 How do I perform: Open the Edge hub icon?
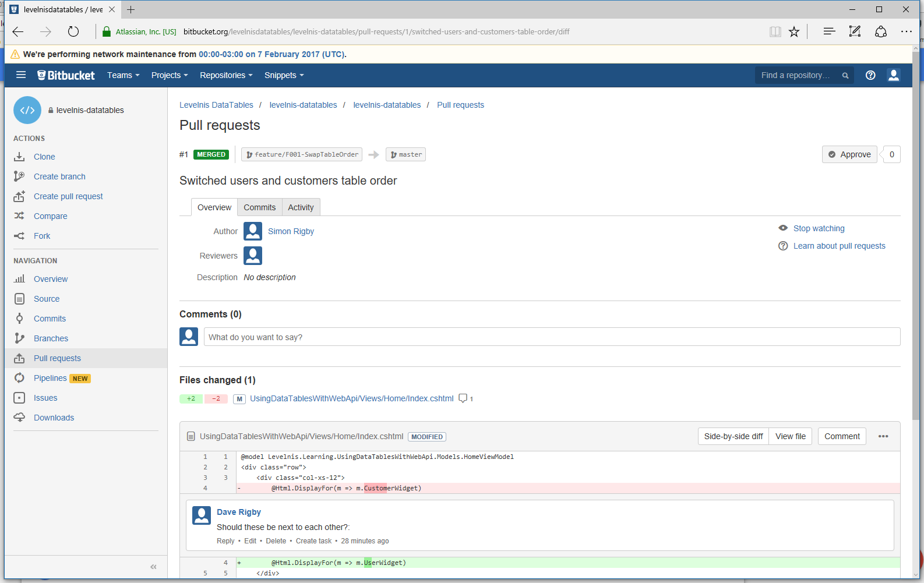829,31
